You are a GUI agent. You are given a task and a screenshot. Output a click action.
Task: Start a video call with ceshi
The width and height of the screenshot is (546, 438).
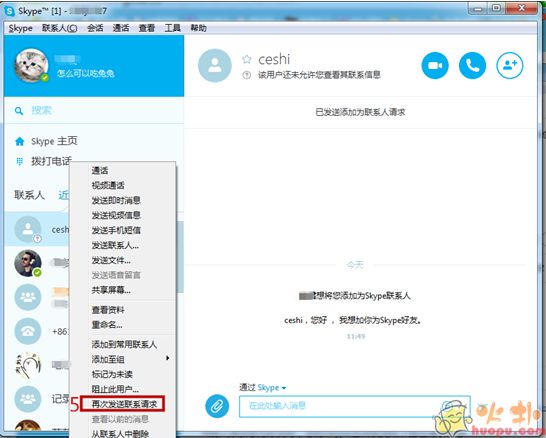tap(435, 65)
